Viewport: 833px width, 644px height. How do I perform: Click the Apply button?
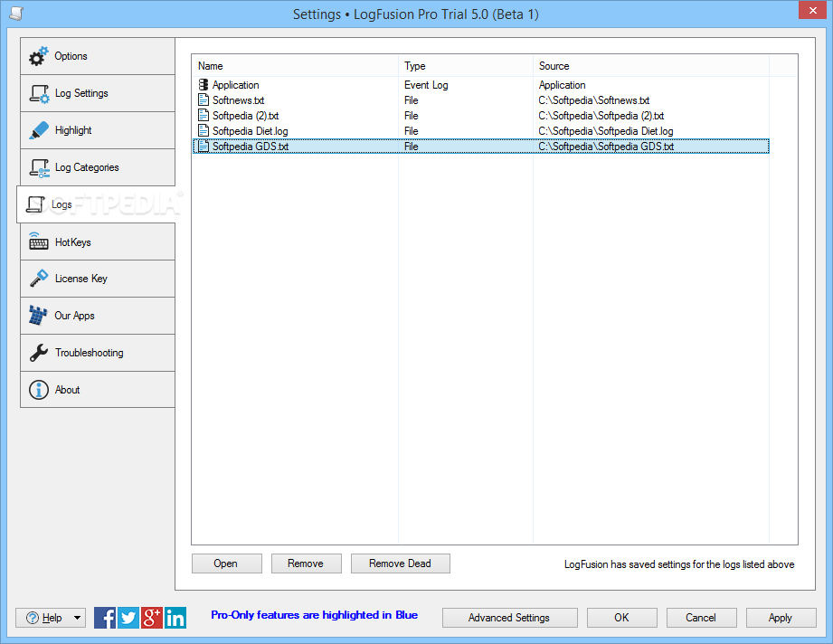(781, 618)
